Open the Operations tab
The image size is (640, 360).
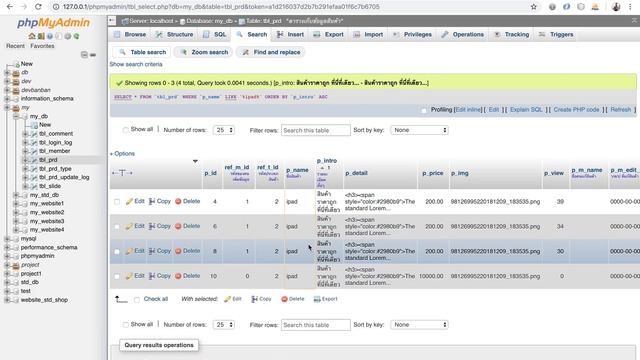pyautogui.click(x=463, y=35)
